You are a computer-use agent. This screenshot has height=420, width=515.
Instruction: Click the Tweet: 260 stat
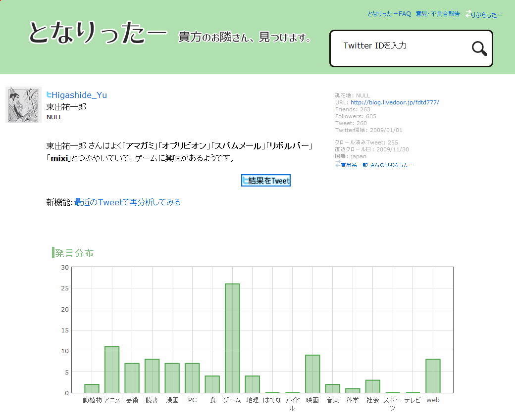tap(351, 123)
